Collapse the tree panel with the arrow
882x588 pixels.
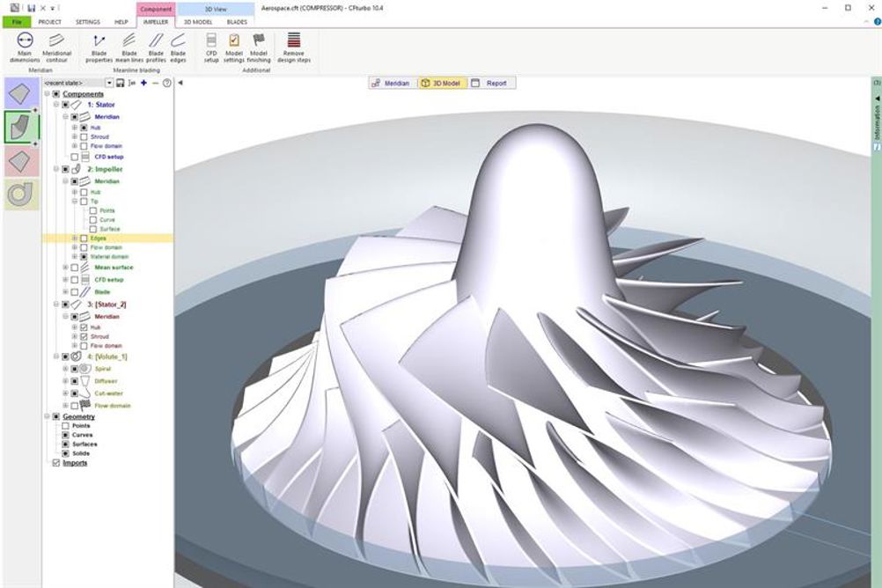tap(180, 83)
